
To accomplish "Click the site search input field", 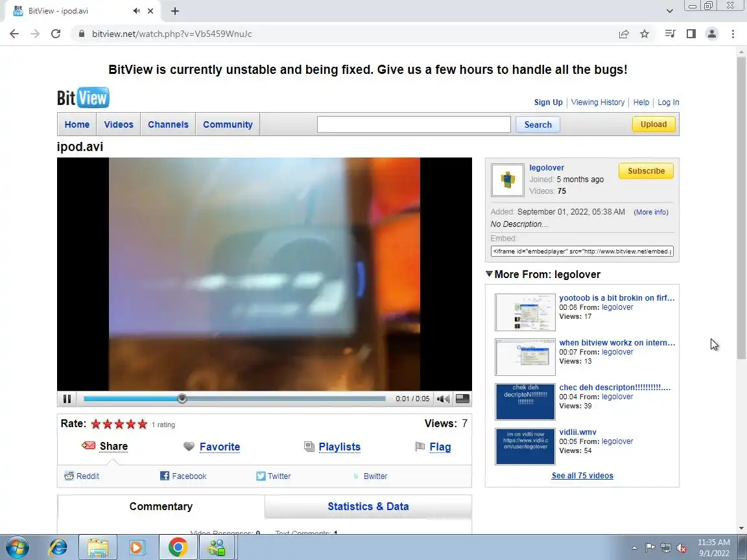I will point(414,124).
